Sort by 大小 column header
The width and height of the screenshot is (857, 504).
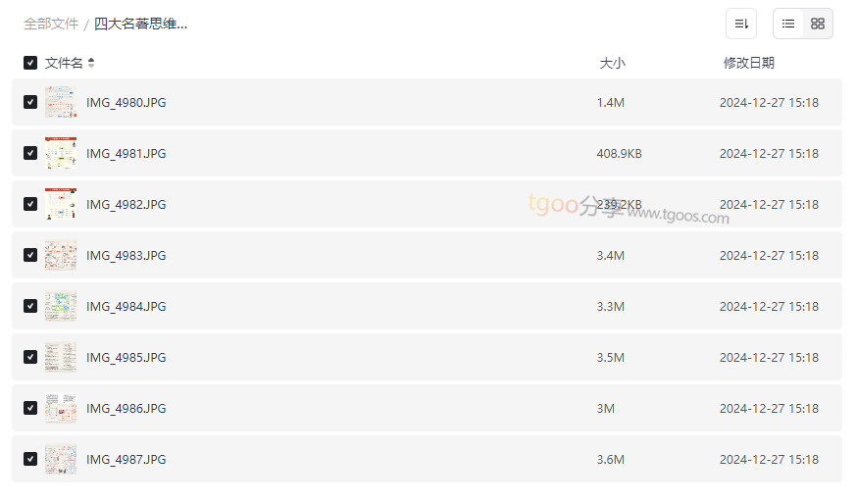612,63
